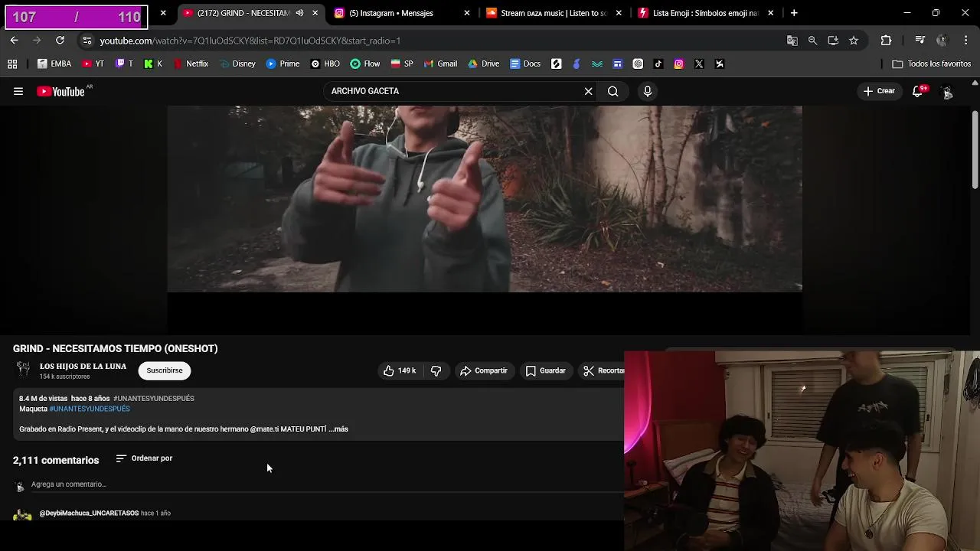This screenshot has width=980, height=551.
Task: Open Ordenar por comment sorting
Action: 144,458
